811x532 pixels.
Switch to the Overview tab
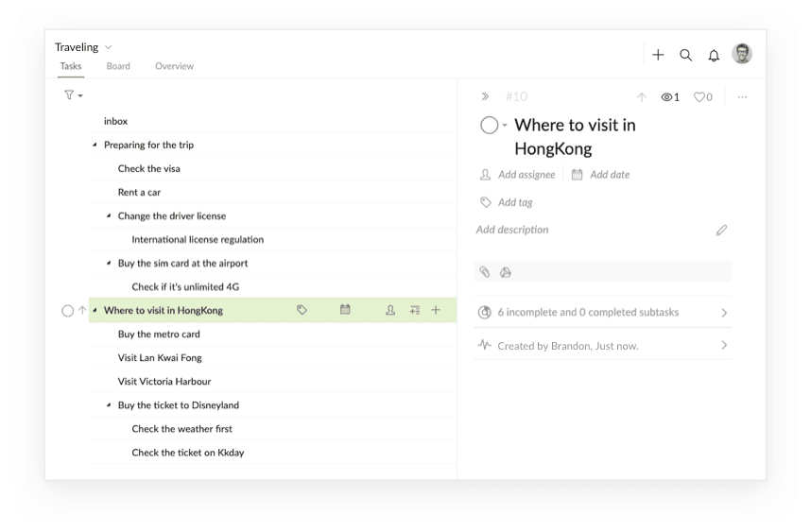click(x=174, y=66)
